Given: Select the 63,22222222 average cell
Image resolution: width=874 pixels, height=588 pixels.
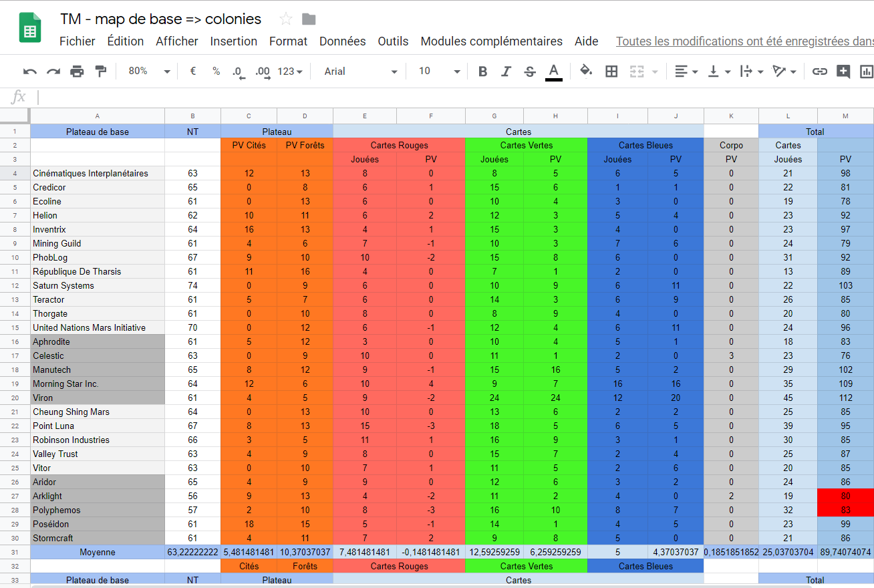Looking at the screenshot, I should click(x=192, y=553).
